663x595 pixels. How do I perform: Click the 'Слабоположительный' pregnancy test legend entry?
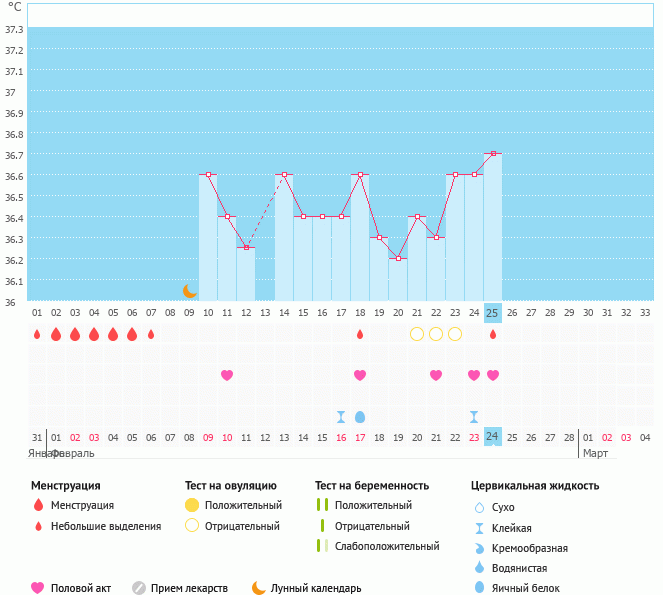[387, 546]
